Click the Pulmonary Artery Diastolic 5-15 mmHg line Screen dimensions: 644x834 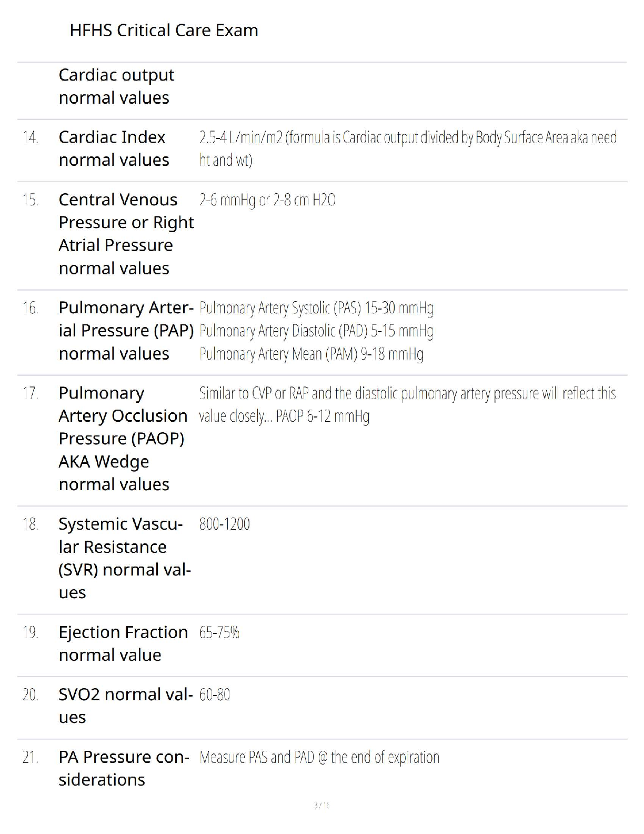[316, 331]
